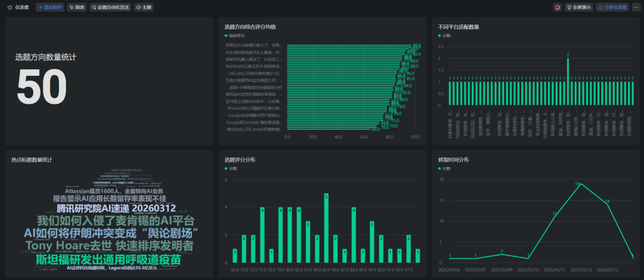Viewport: 644px width, 280px height.
Task: Click the Netflix花6亿美元买本·阿弗莱克 bar label
Action: pyautogui.click(x=254, y=66)
